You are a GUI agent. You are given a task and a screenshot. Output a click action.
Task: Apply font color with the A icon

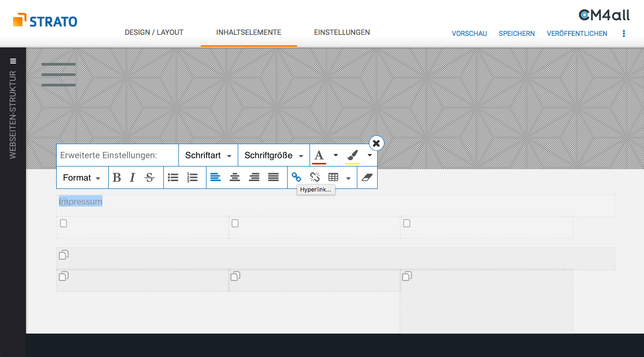click(x=319, y=156)
